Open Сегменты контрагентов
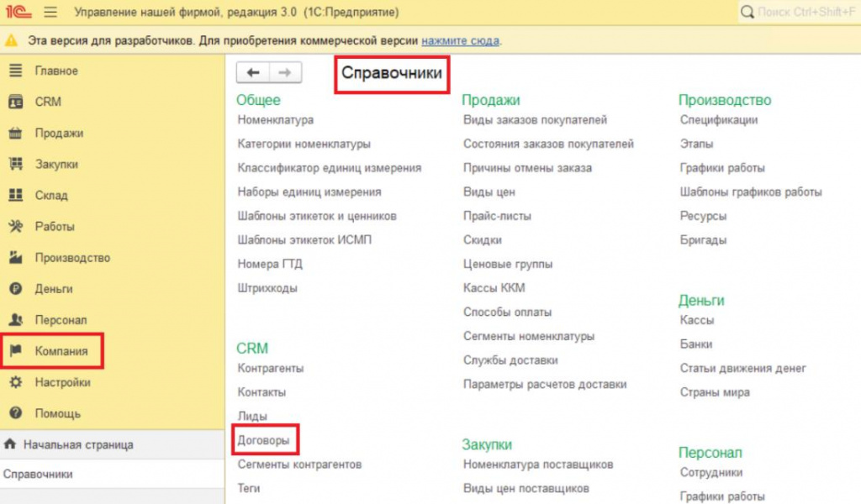This screenshot has width=861, height=504. point(299,464)
